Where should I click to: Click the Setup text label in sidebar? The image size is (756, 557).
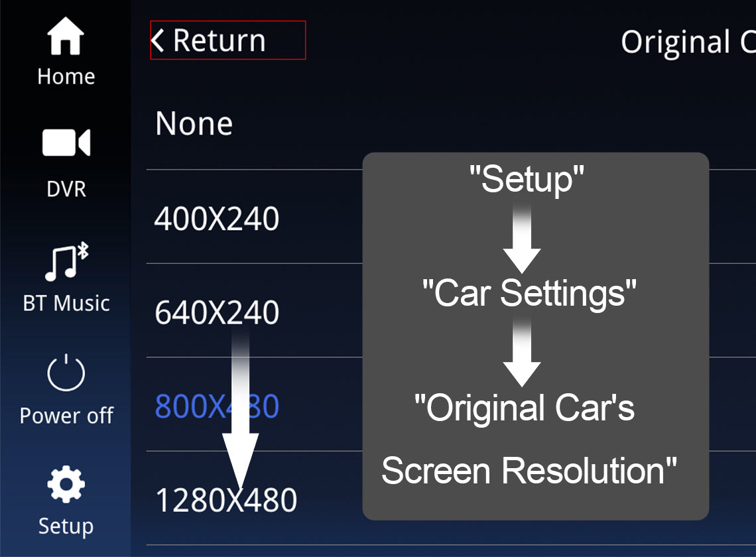(66, 526)
